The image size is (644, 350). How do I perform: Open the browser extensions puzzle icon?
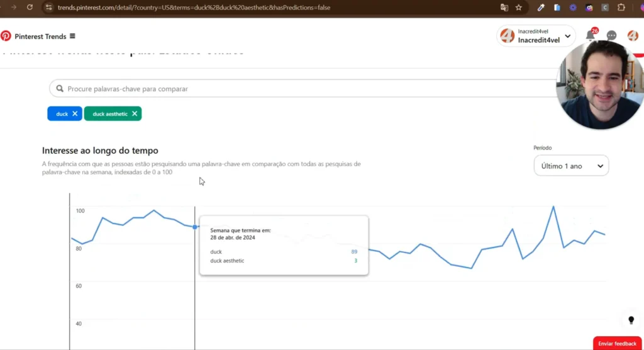(621, 8)
